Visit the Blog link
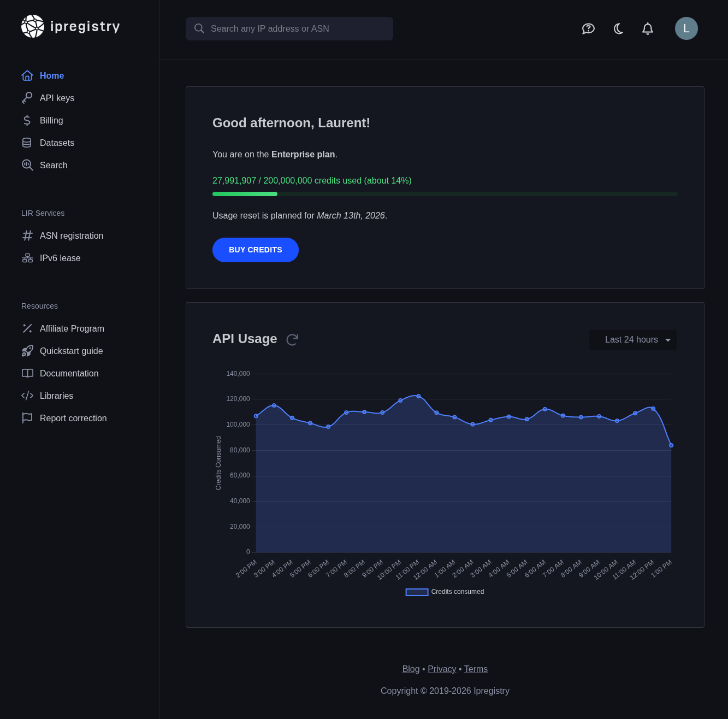728x719 pixels. click(411, 668)
